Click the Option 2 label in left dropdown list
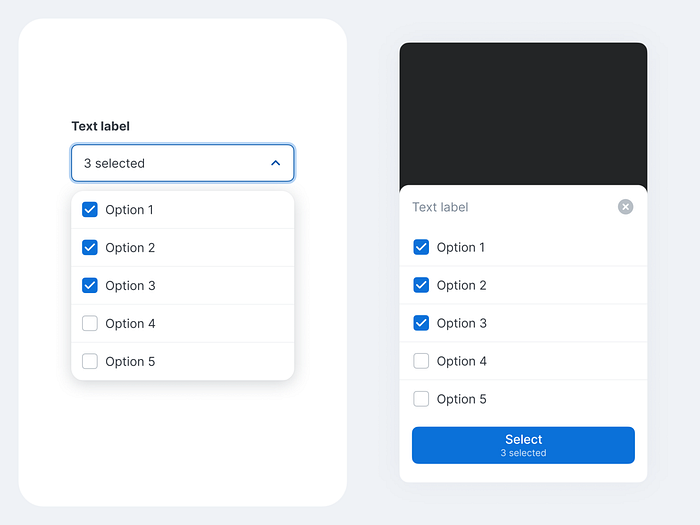 tap(130, 248)
